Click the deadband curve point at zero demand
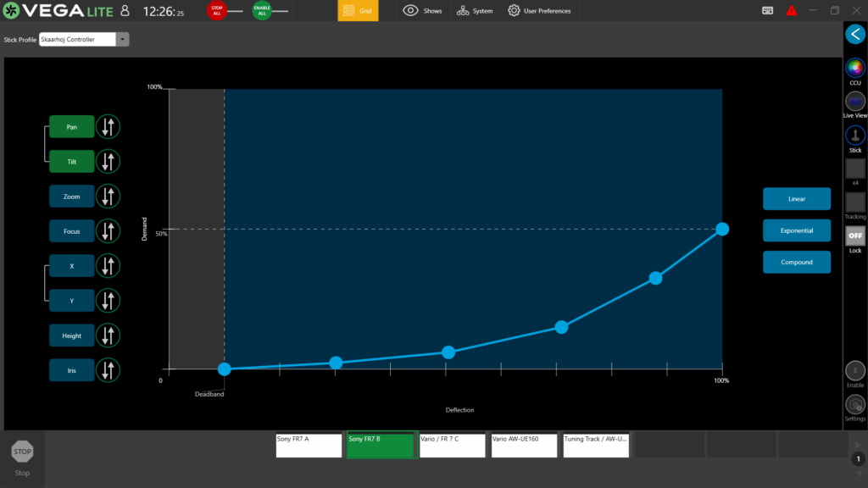The height and width of the screenshot is (488, 868). tap(224, 369)
